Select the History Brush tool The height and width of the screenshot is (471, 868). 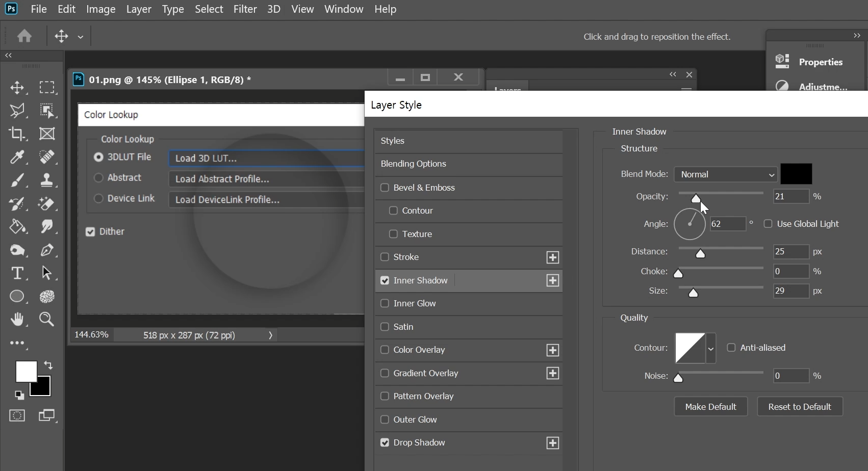click(17, 203)
